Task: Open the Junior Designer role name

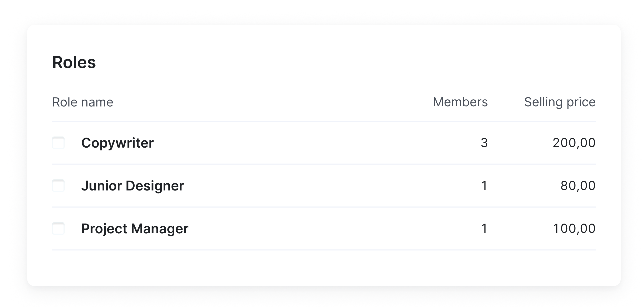Action: (133, 186)
